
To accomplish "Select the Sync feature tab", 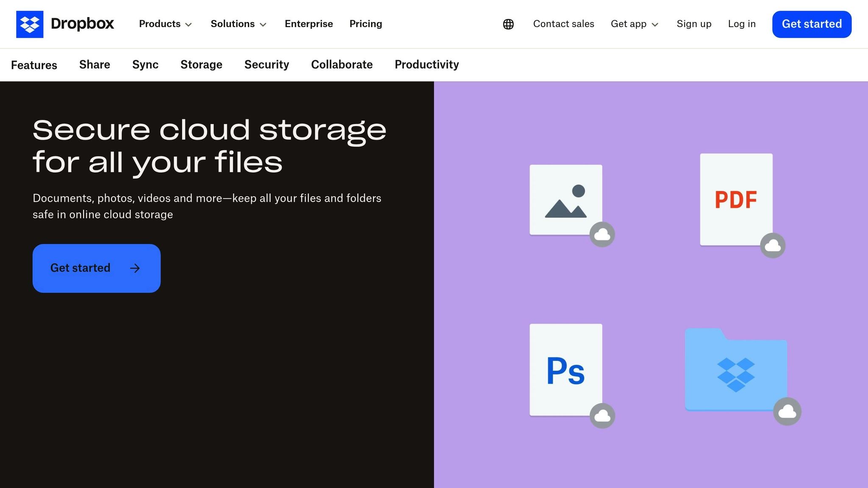I will 145,64.
